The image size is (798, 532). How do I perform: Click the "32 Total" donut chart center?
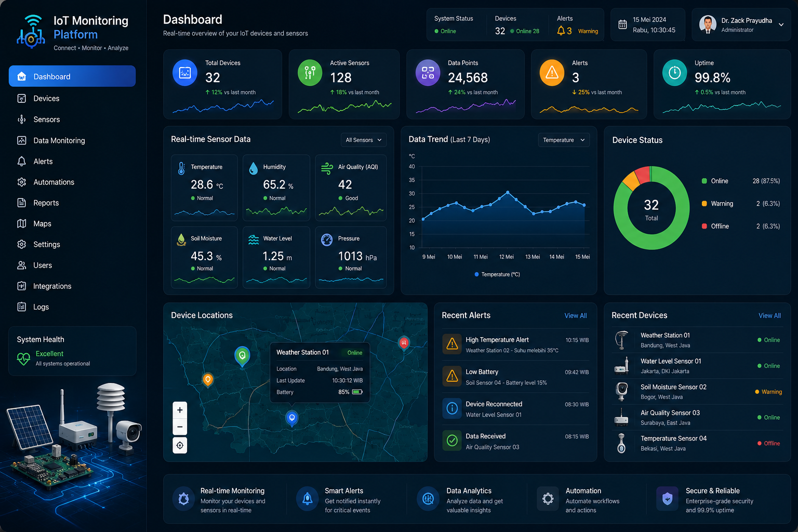651,209
